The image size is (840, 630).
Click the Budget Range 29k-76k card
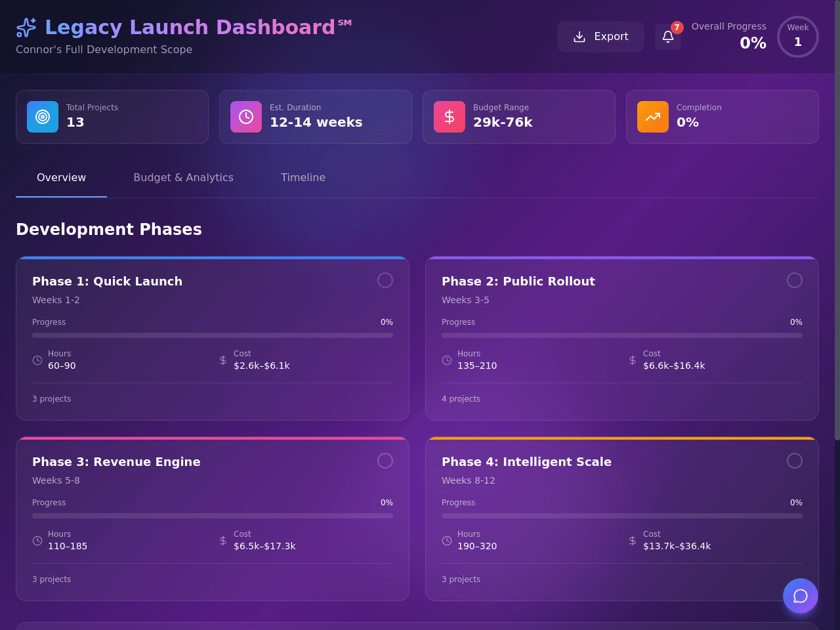tap(519, 117)
